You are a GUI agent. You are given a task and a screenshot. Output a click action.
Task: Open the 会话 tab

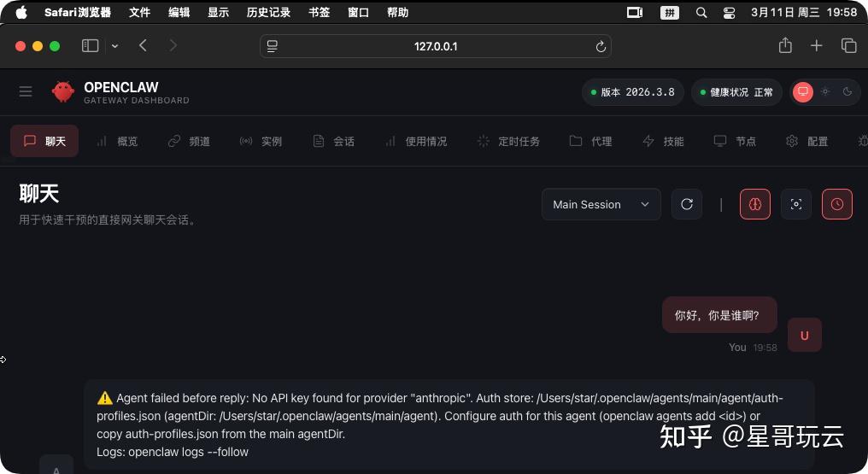(x=333, y=142)
